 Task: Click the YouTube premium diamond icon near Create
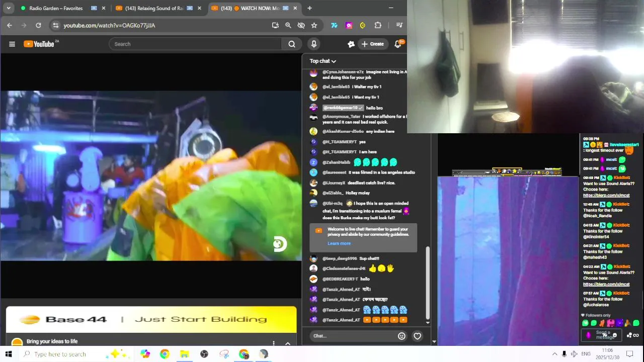click(x=351, y=44)
